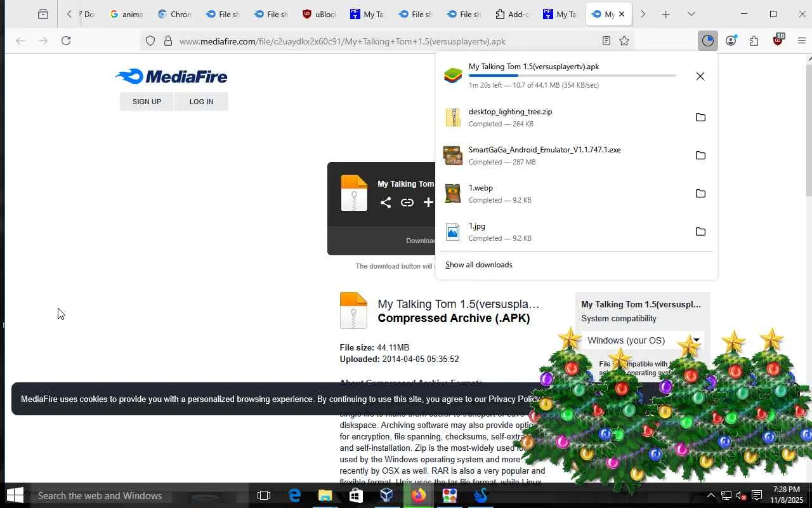Open the Action Center notifications
812x508 pixels.
coord(757,495)
